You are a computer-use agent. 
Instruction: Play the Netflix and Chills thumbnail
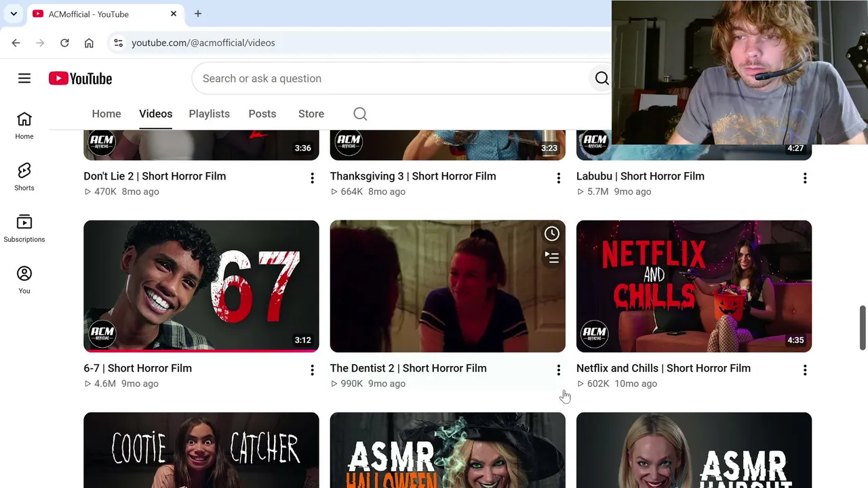pos(694,286)
